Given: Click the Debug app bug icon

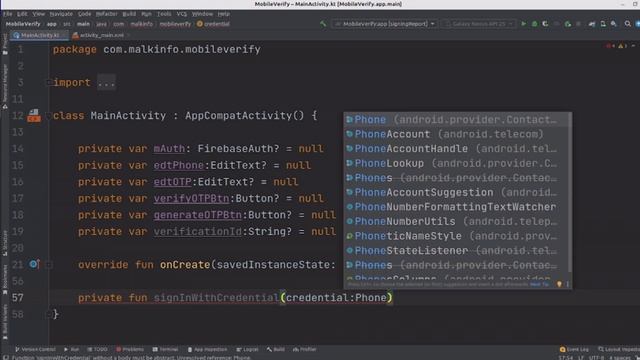Looking at the screenshot, I should (x=534, y=24).
